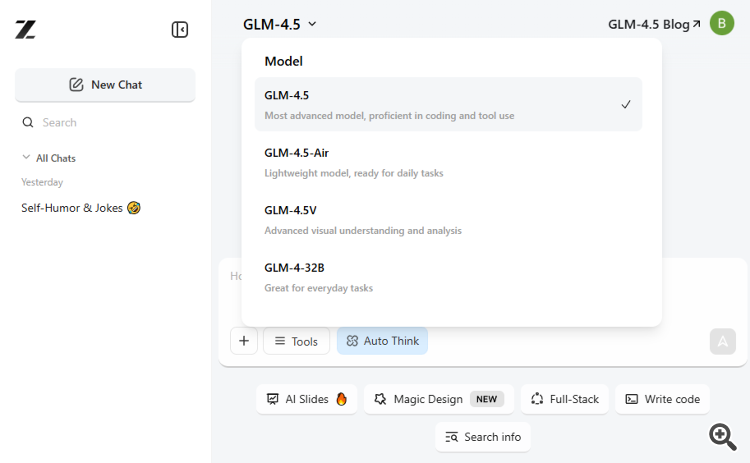Click the magnifier zoom icon
The height and width of the screenshot is (463, 750).
click(x=723, y=436)
